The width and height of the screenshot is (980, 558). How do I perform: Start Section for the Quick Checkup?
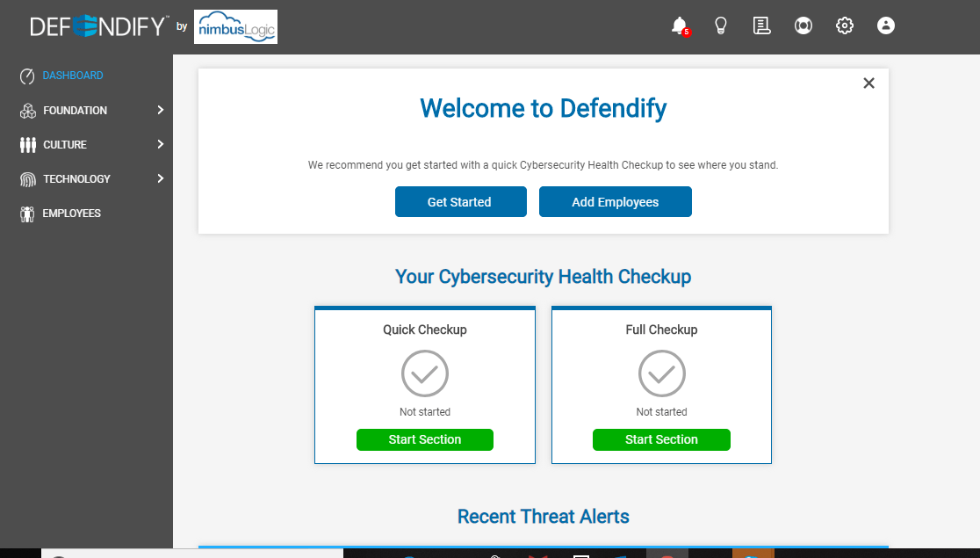(x=424, y=439)
